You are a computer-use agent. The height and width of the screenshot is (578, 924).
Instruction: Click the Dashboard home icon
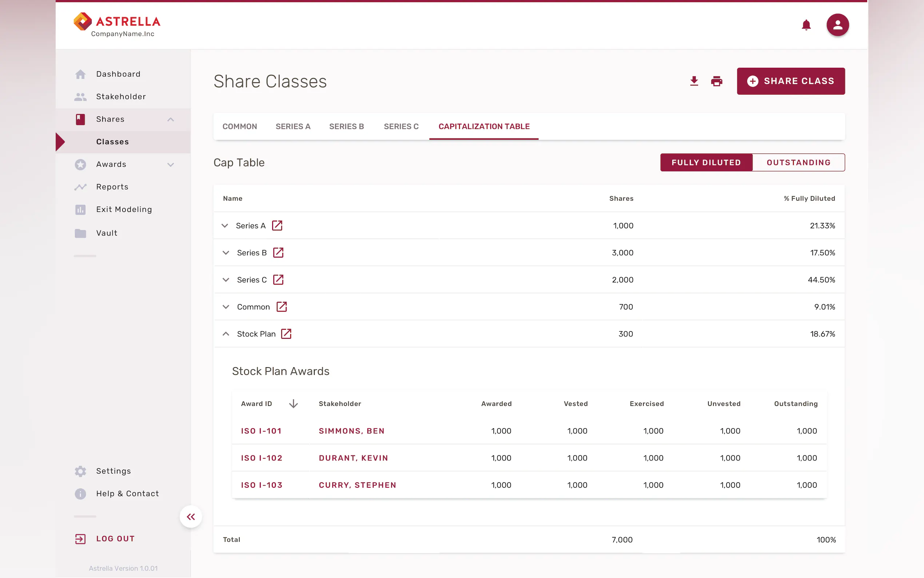[x=80, y=74]
